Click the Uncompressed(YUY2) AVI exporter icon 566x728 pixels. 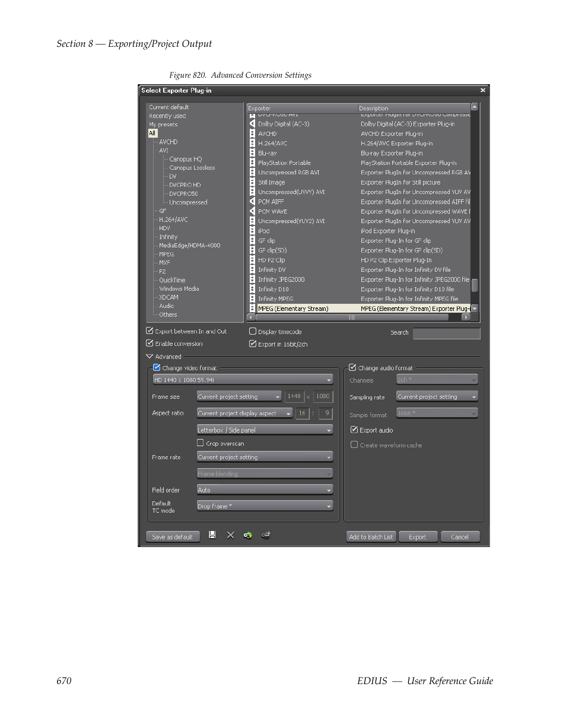(252, 221)
